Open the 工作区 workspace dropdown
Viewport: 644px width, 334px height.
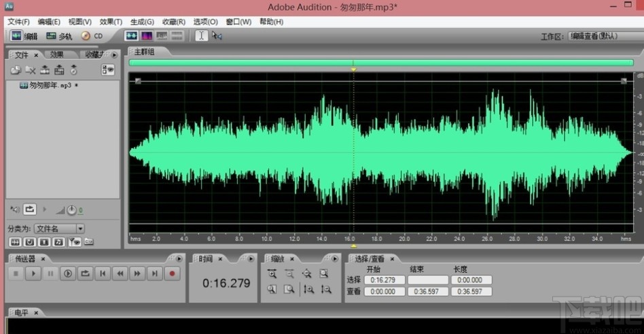click(x=605, y=36)
